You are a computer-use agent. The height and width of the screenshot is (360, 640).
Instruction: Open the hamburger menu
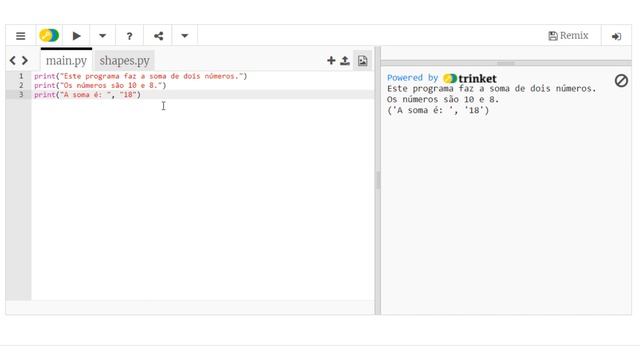coord(20,36)
